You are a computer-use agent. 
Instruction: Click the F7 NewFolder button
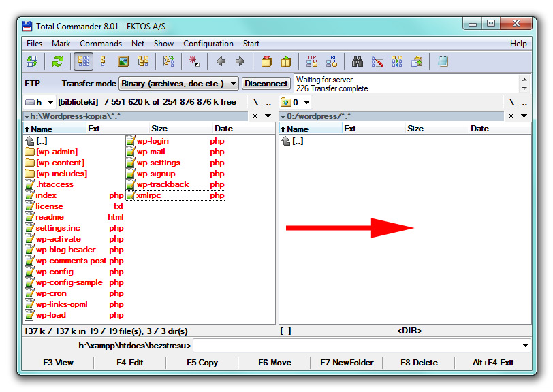pyautogui.click(x=347, y=362)
